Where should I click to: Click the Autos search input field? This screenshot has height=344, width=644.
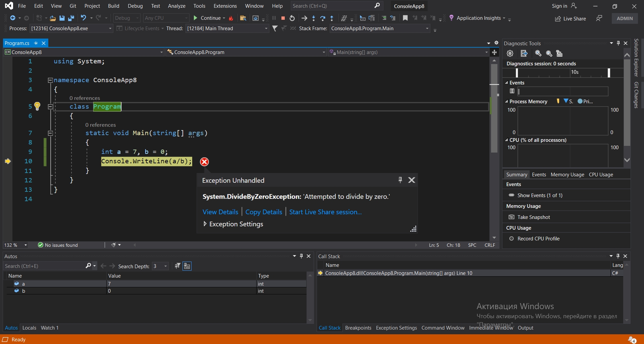coord(44,266)
